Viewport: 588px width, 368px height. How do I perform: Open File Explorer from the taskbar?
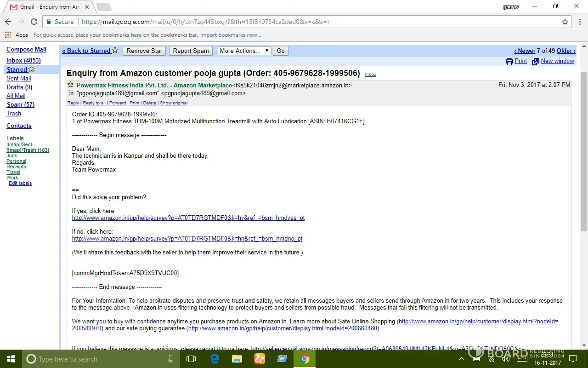tap(237, 359)
